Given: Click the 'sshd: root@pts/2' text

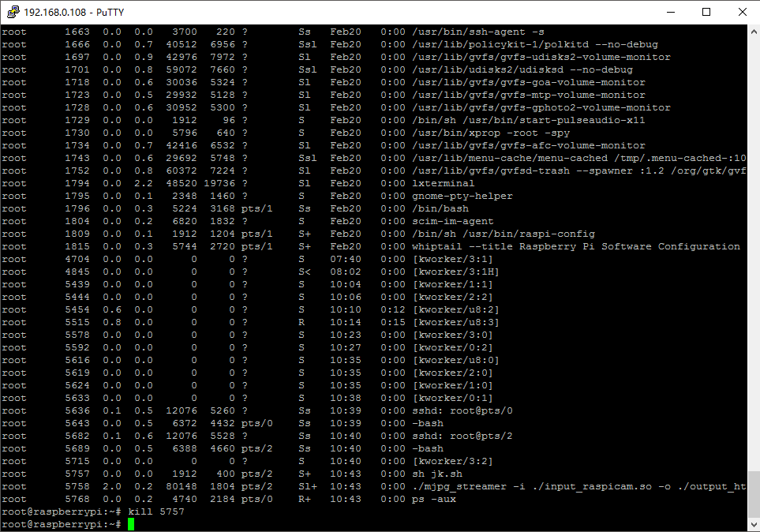Looking at the screenshot, I should point(462,436).
